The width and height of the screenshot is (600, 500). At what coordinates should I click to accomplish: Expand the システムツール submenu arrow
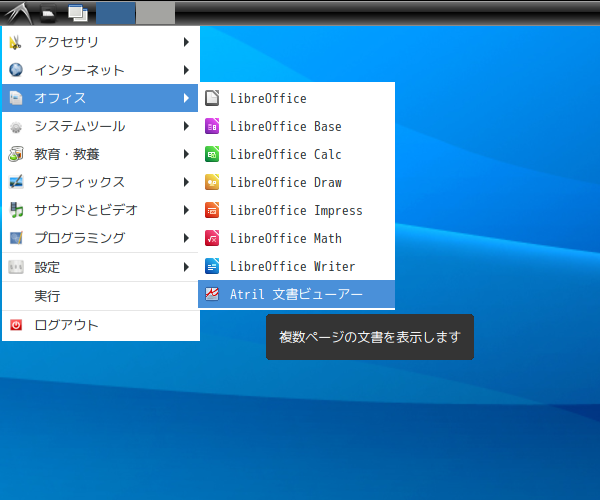click(x=186, y=126)
